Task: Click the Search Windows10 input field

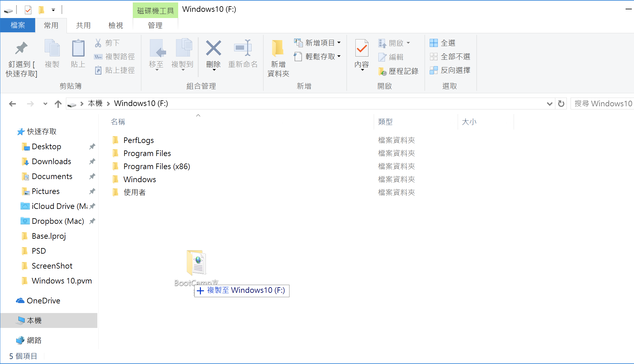Action: pyautogui.click(x=602, y=104)
